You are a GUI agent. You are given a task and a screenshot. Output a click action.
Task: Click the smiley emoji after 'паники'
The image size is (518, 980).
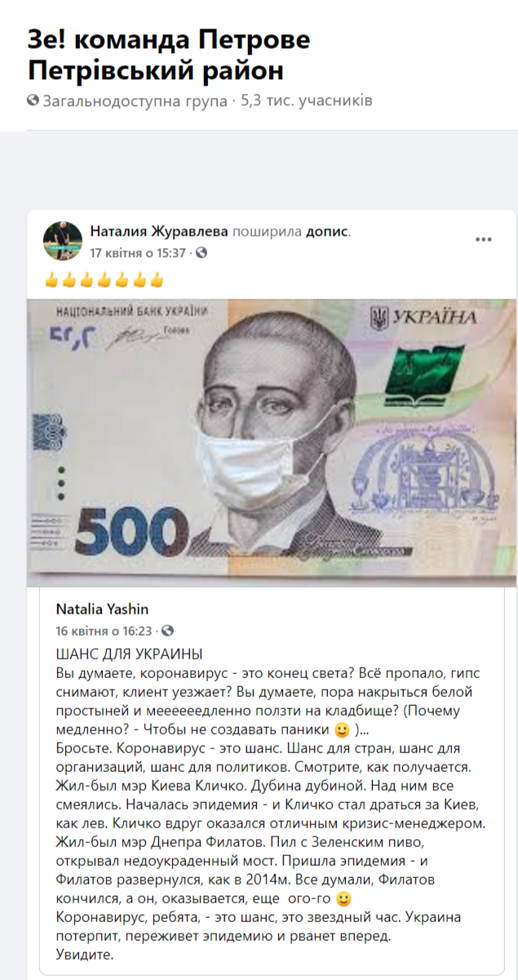coord(343,729)
